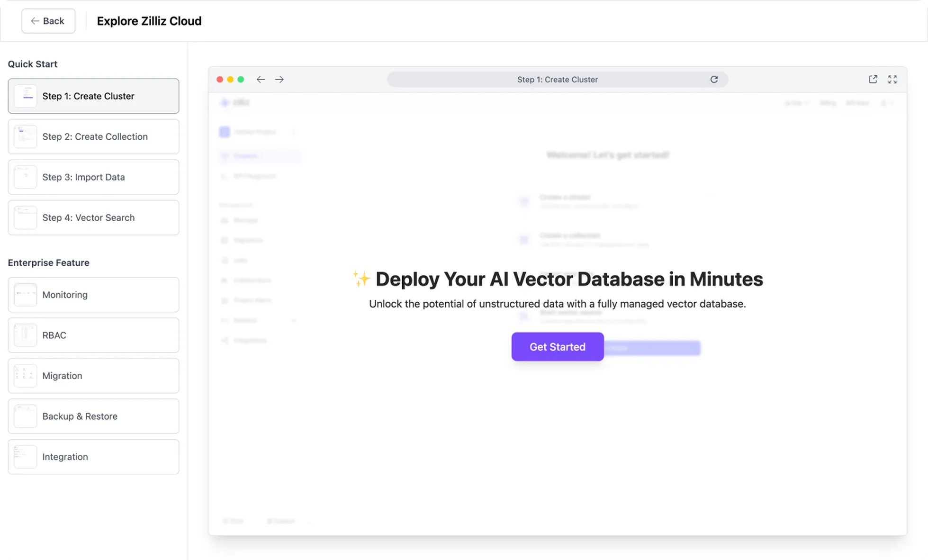Open Step 4: Vector Search
The width and height of the screenshot is (928, 560).
93,217
